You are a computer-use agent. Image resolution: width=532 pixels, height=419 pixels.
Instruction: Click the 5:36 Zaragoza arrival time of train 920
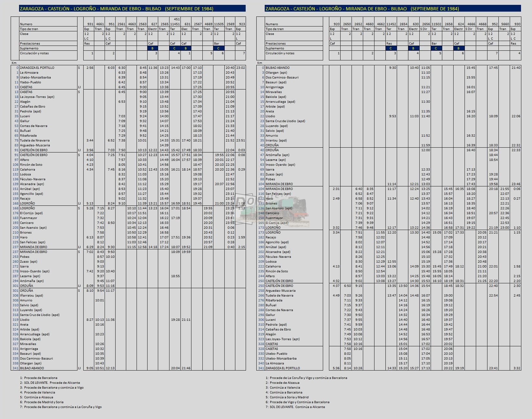pos(336,368)
